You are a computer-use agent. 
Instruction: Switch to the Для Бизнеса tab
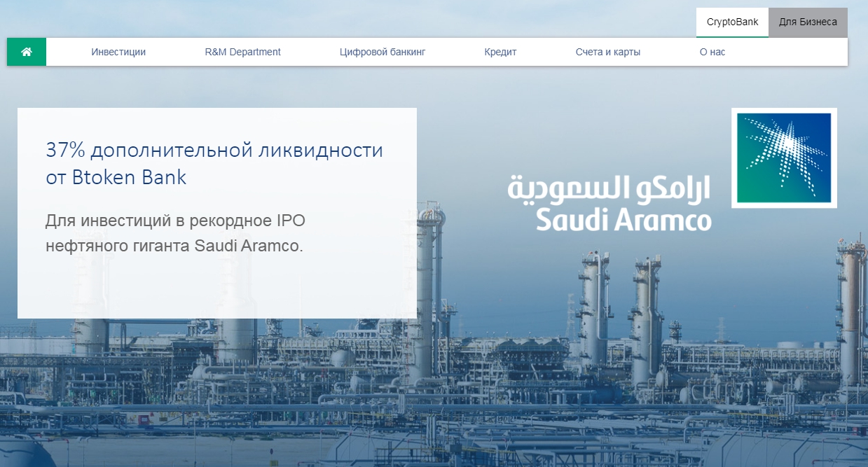tap(808, 22)
